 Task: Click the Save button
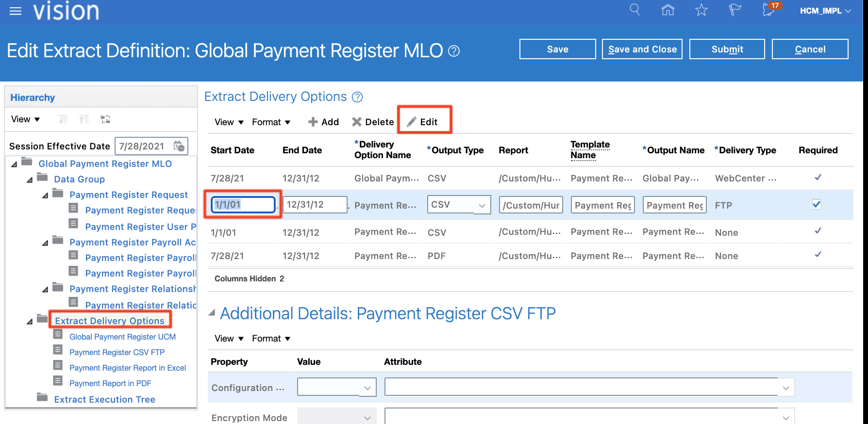tap(557, 49)
